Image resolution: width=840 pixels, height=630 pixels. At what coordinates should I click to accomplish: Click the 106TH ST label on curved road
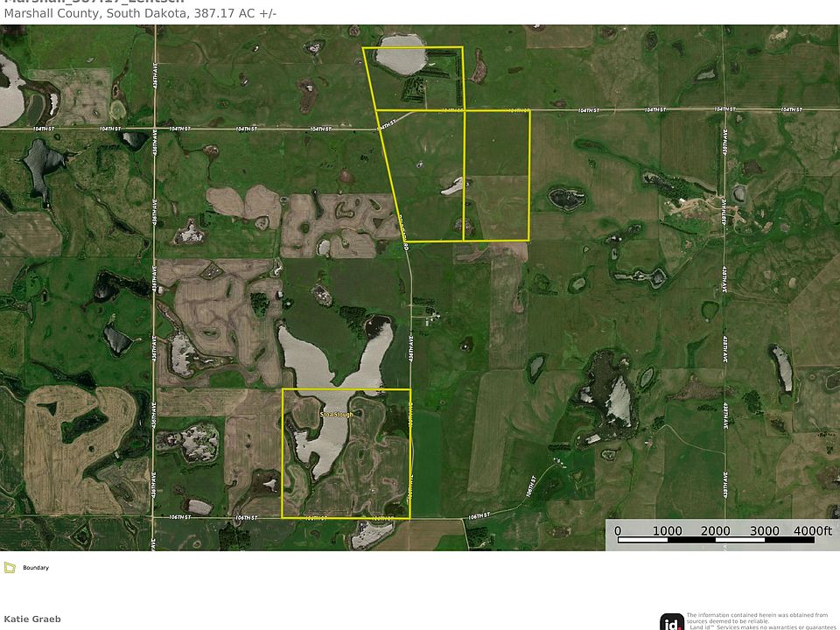click(531, 486)
